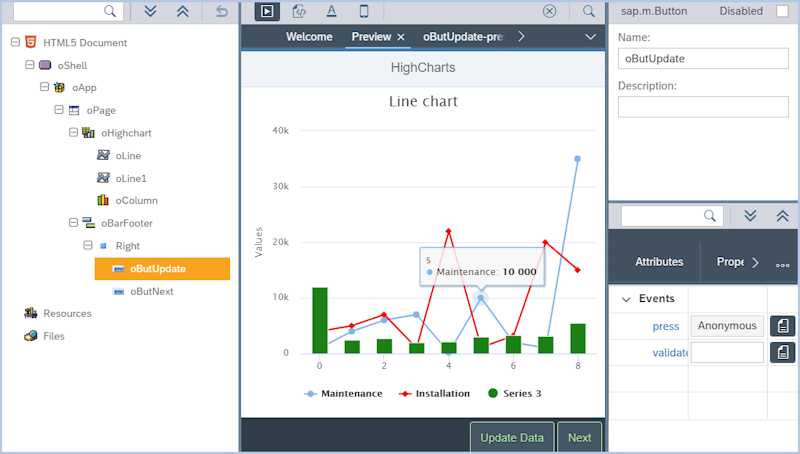The height and width of the screenshot is (454, 800).
Task: Expand all tree nodes with double-down arrows
Action: click(x=150, y=11)
